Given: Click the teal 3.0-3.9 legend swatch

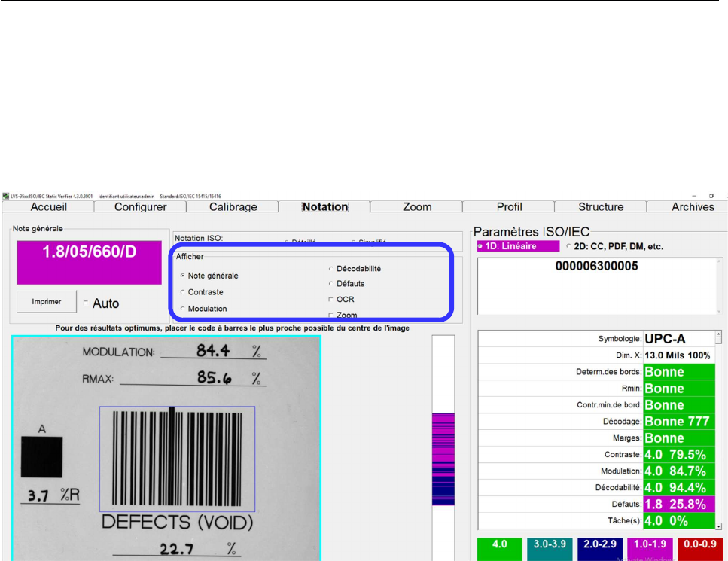Looking at the screenshot, I should click(x=550, y=549).
